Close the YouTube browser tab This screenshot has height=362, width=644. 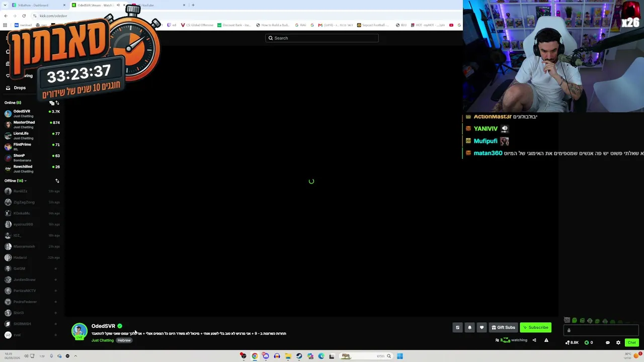tap(184, 5)
